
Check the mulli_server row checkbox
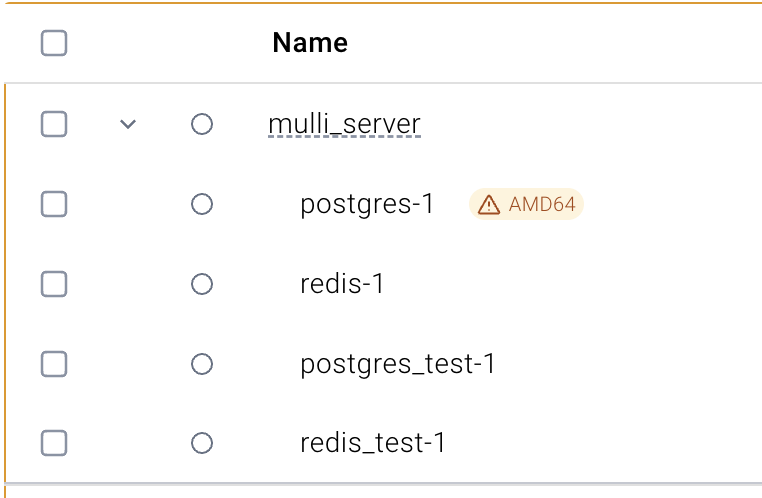point(54,124)
